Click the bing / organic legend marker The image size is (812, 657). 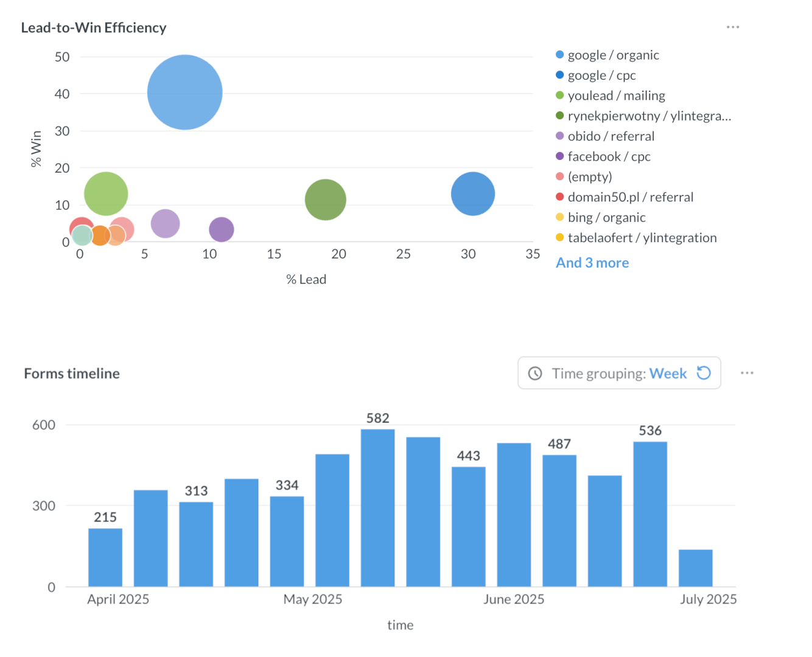pos(559,217)
